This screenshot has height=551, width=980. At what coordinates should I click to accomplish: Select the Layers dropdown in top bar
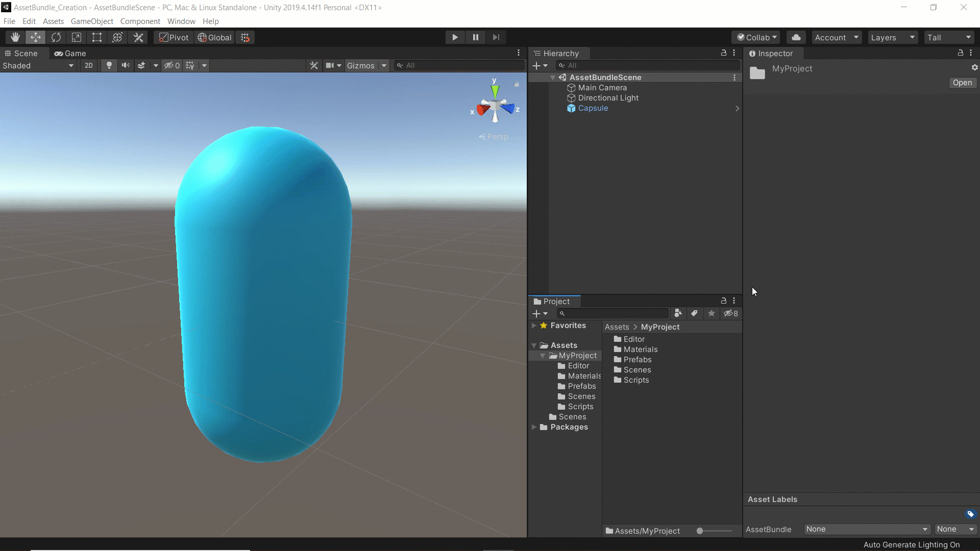point(891,37)
